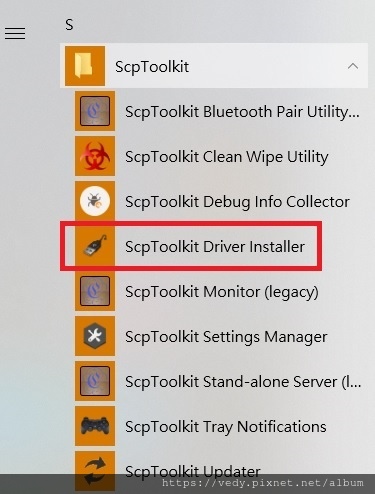375x494 pixels.
Task: Click the red biohazard Clean Wipe icon
Action: click(95, 156)
